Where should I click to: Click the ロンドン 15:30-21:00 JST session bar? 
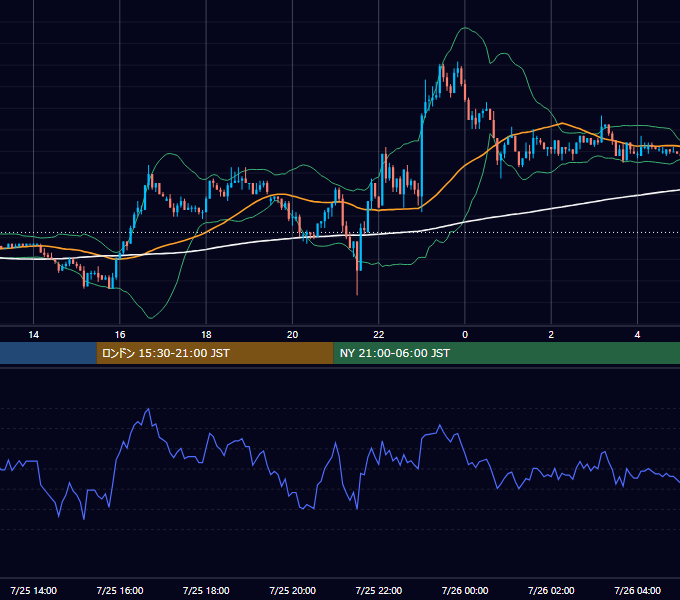[215, 353]
